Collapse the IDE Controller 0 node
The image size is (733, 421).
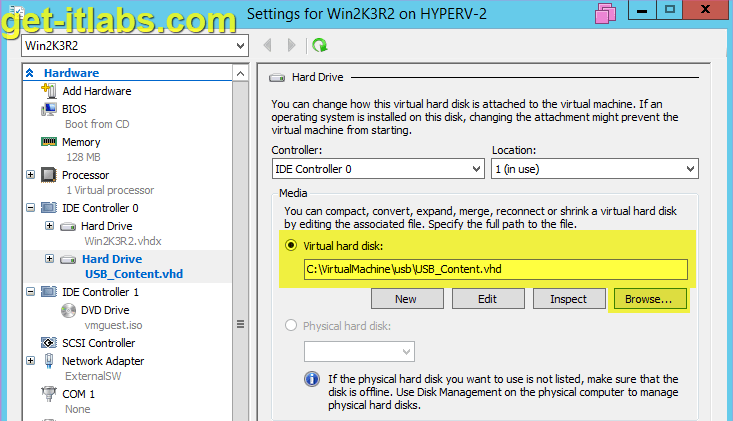pos(30,207)
